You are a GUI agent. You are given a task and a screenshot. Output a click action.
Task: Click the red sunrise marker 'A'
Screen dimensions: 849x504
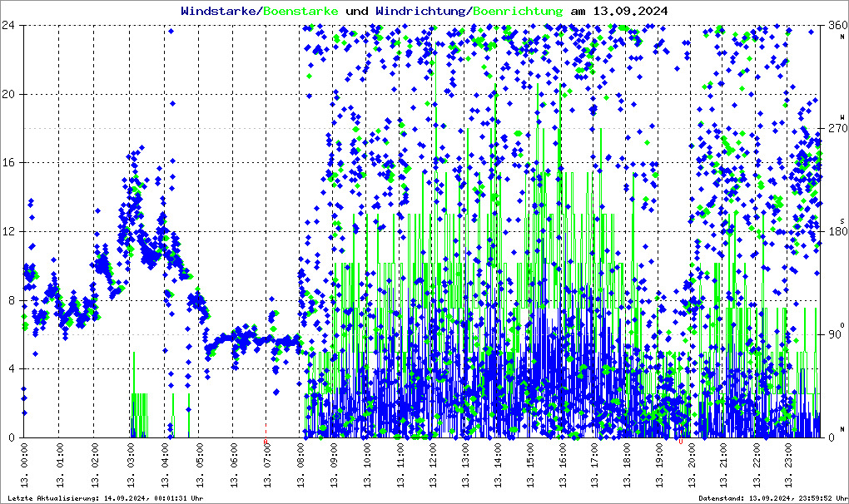pos(266,442)
